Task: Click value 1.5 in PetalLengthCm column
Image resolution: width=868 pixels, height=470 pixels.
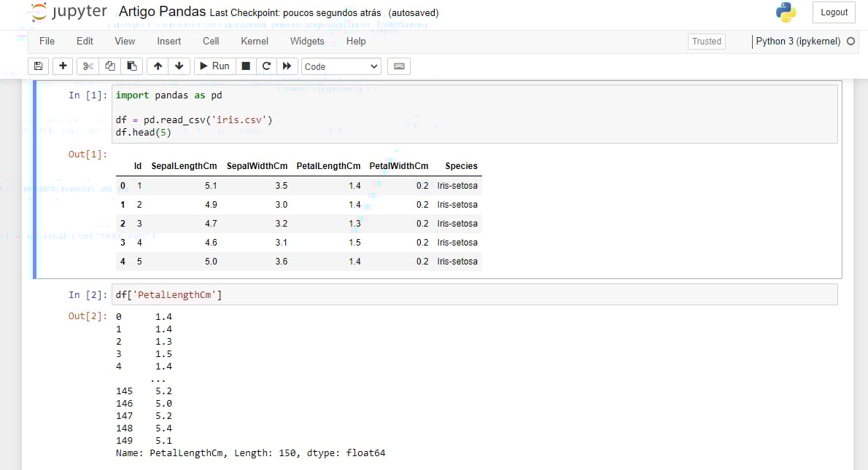Action: pyautogui.click(x=354, y=243)
